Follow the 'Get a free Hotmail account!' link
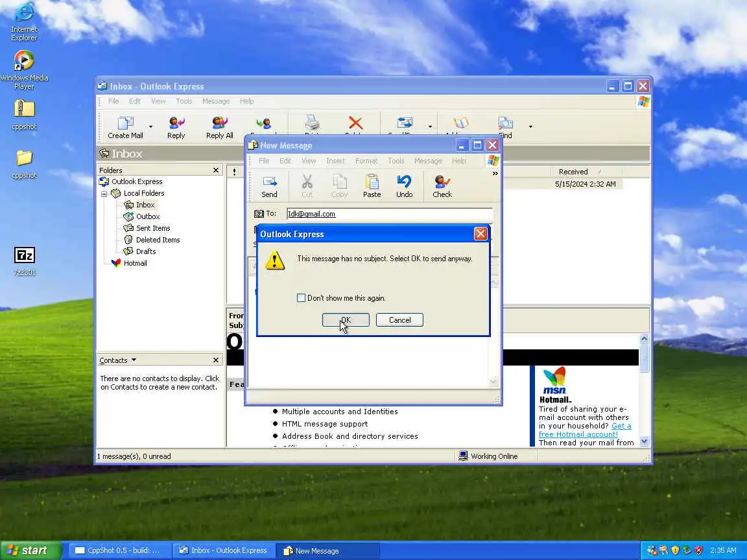 click(x=585, y=430)
